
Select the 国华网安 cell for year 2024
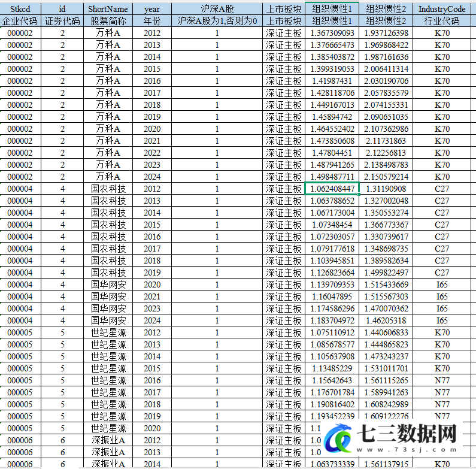pyautogui.click(x=108, y=320)
